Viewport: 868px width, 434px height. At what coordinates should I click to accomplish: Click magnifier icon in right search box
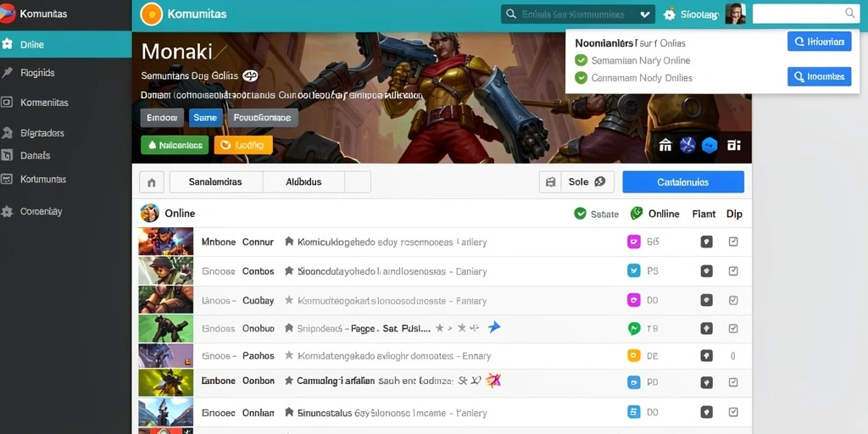(849, 13)
